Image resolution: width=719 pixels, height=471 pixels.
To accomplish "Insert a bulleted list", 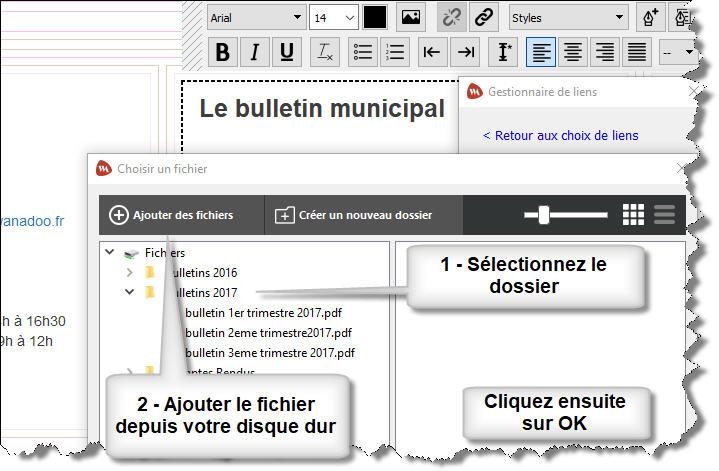I will 363,52.
